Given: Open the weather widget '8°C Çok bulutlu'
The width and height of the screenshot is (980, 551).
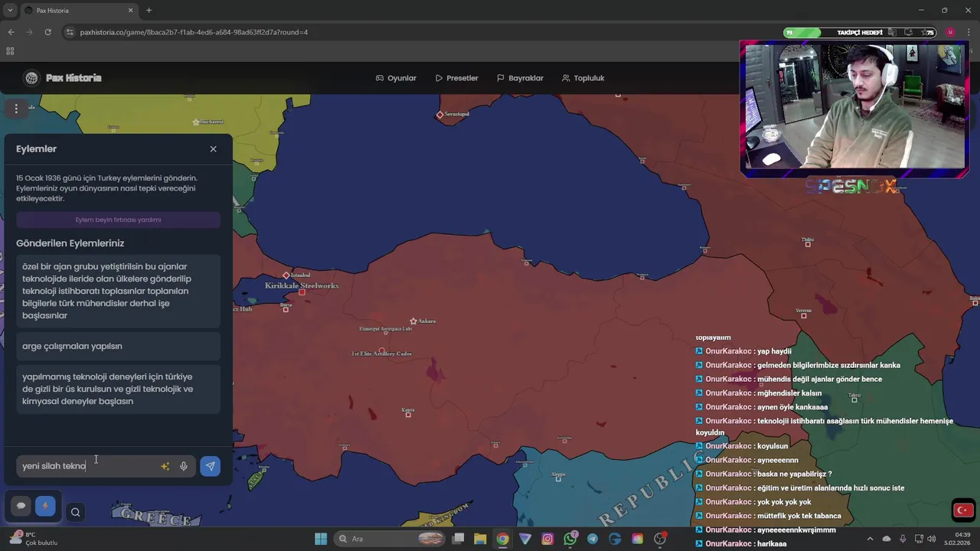Looking at the screenshot, I should (x=34, y=539).
